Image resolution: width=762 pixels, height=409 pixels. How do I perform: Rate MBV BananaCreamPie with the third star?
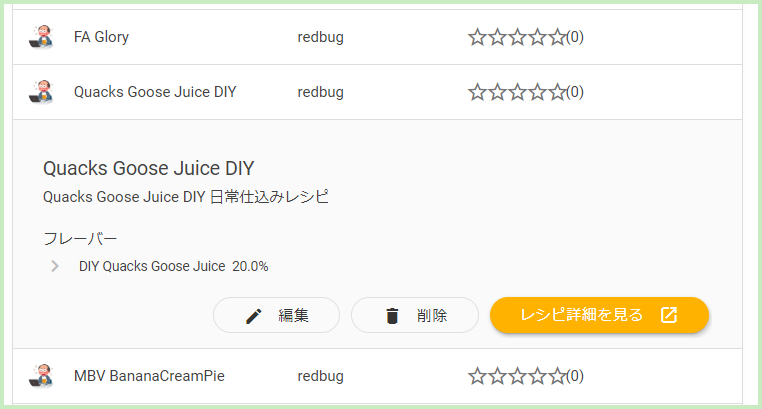(x=517, y=376)
